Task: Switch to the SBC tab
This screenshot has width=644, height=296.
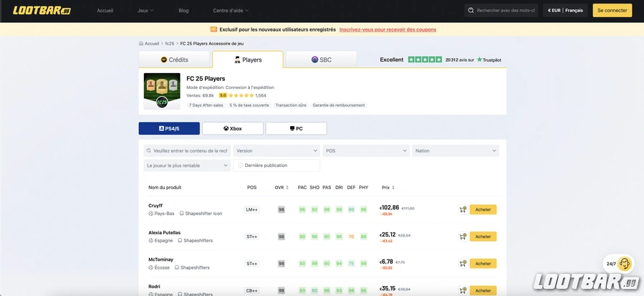Action: [x=321, y=60]
